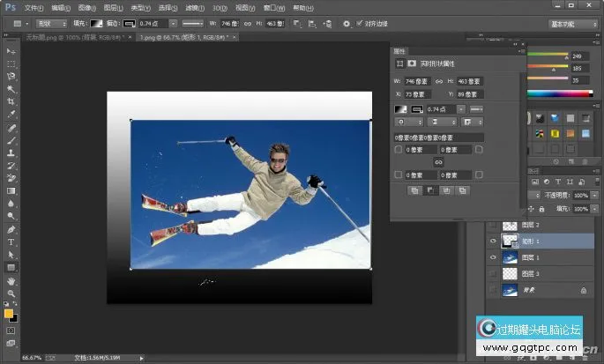604x364 pixels.
Task: Open the 形状 tool mode dropdown
Action: coord(49,24)
